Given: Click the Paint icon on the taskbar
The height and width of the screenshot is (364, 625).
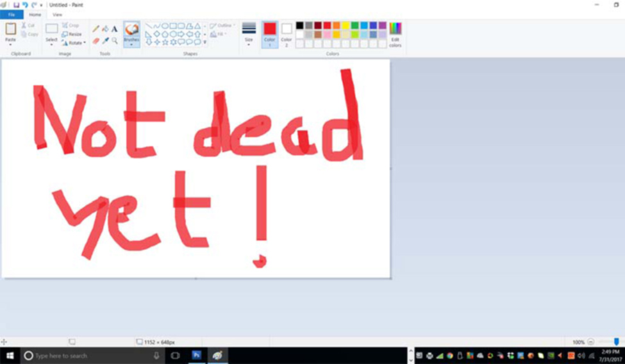Looking at the screenshot, I should coord(217,355).
